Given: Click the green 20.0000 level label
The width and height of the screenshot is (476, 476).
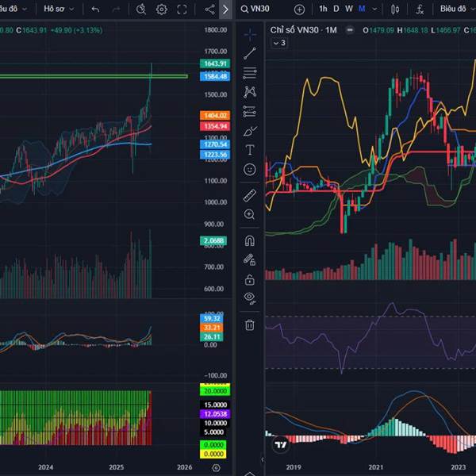Looking at the screenshot, I should click(215, 391).
